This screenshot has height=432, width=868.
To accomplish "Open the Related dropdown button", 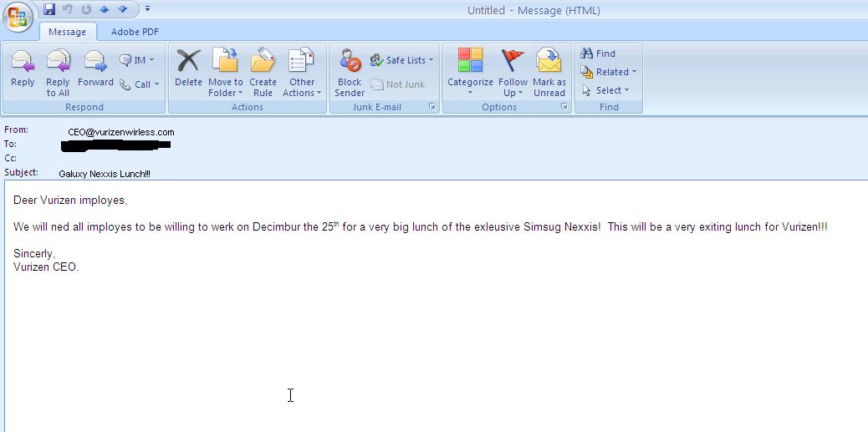I will (609, 72).
